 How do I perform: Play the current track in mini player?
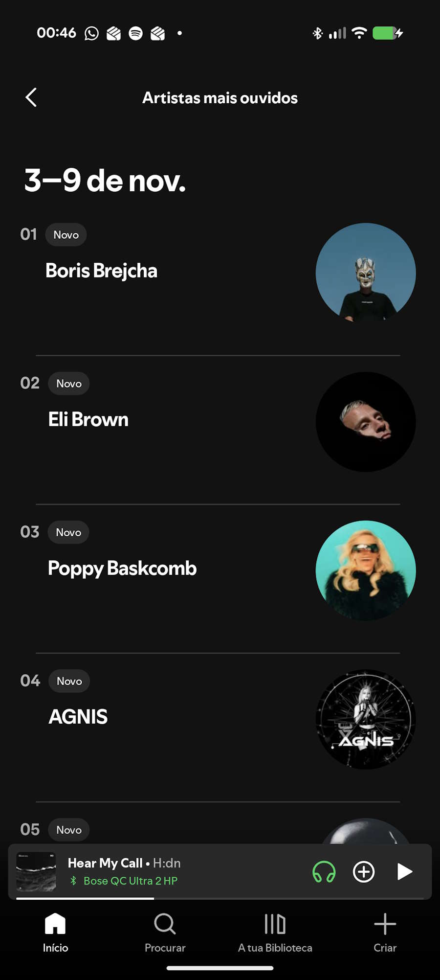coord(404,871)
